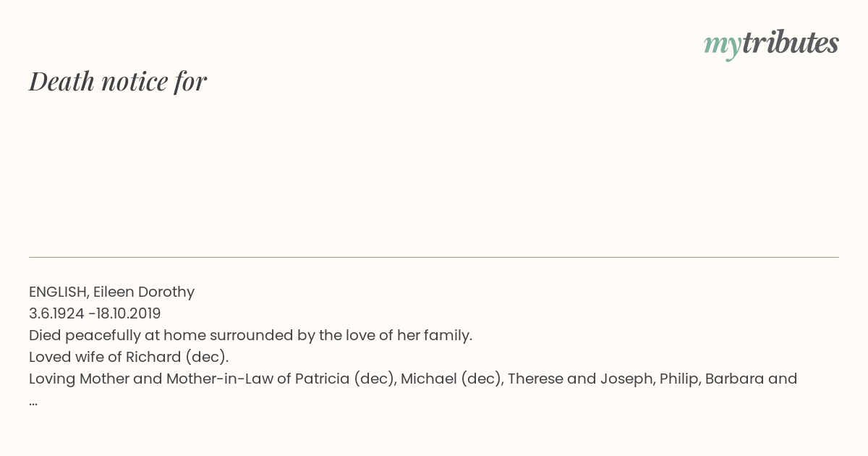Click the name "ENGLISH, Eileen Dorothy"
Viewport: 868px width, 456px height.
(x=112, y=292)
